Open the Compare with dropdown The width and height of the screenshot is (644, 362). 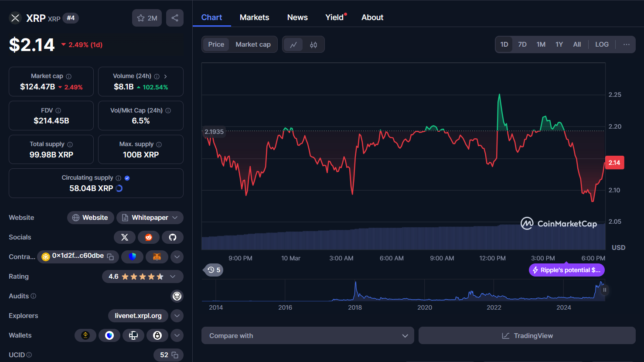(308, 335)
